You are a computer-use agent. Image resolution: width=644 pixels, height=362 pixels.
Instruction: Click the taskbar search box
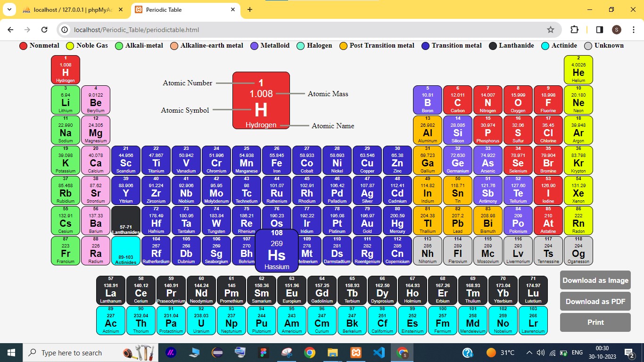tap(90, 353)
